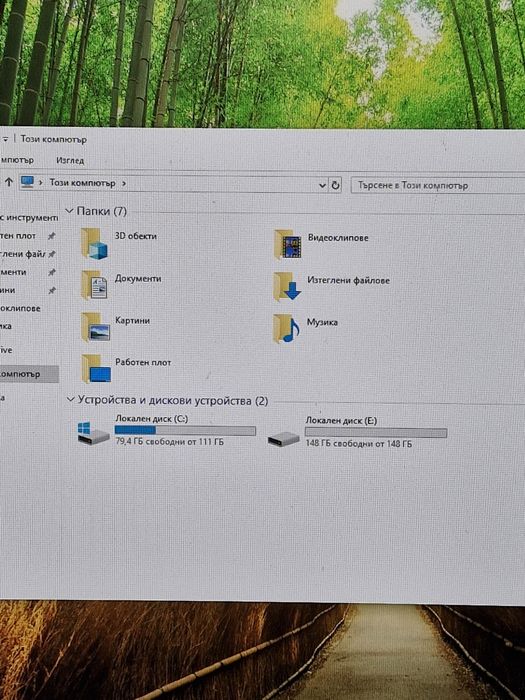
Task: Expand chevron after Този компютър breadcrumb
Action: [x=124, y=183]
